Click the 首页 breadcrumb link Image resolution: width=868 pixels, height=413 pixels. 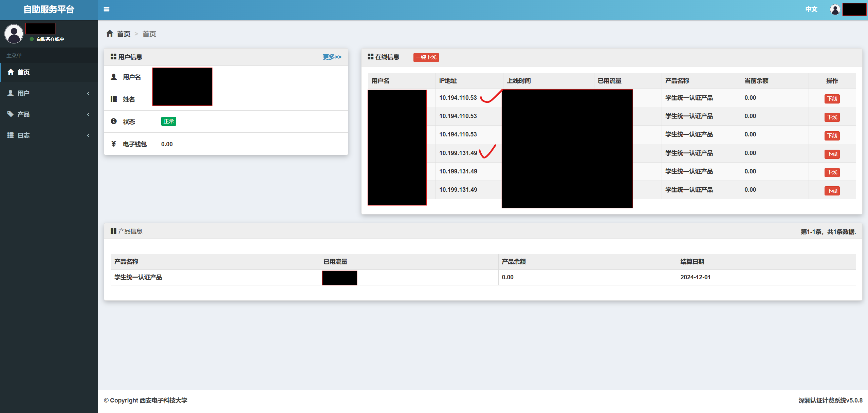pos(124,34)
